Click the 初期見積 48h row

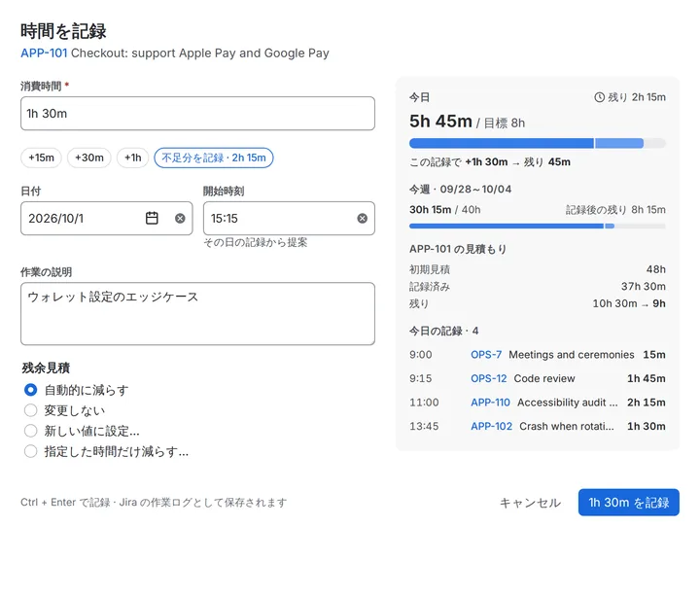[x=538, y=269]
